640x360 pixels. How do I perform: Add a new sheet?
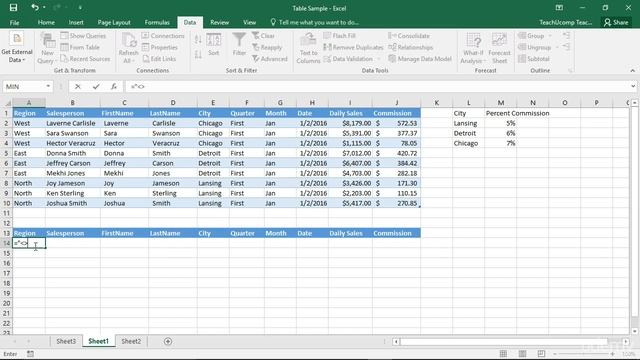coord(168,341)
